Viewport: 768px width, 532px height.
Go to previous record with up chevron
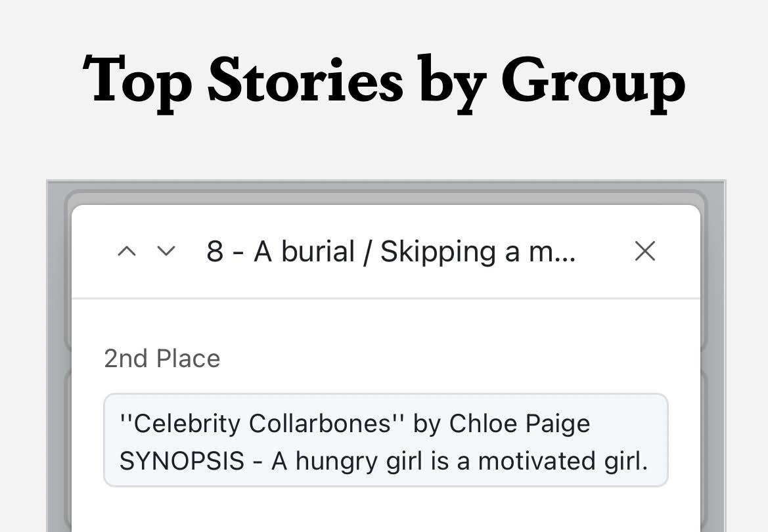click(x=126, y=251)
